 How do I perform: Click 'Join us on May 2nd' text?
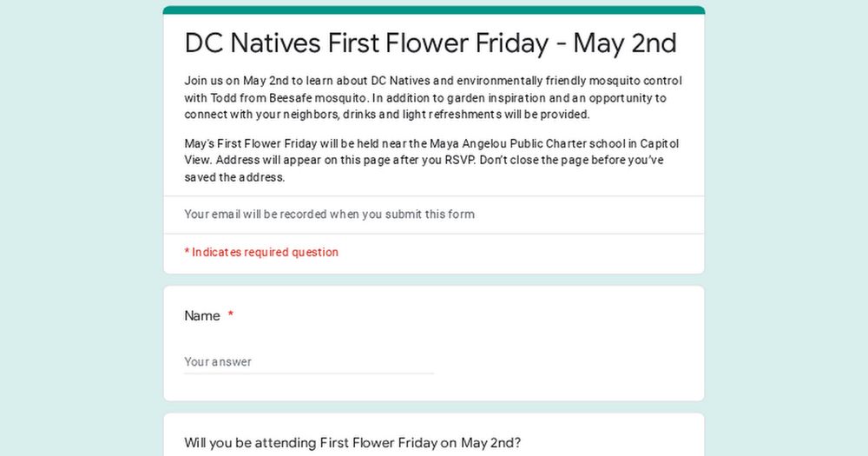point(232,81)
